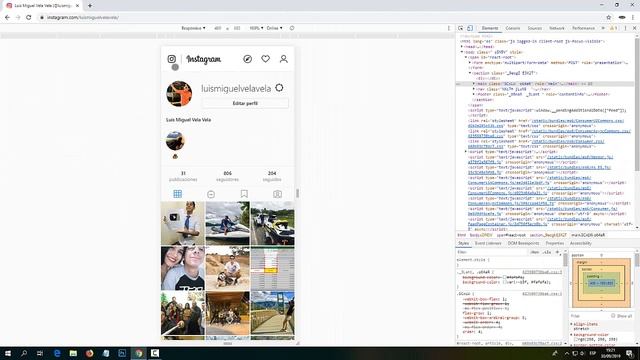Click the inspect element picker icon
640x360 pixels.
pos(461,28)
